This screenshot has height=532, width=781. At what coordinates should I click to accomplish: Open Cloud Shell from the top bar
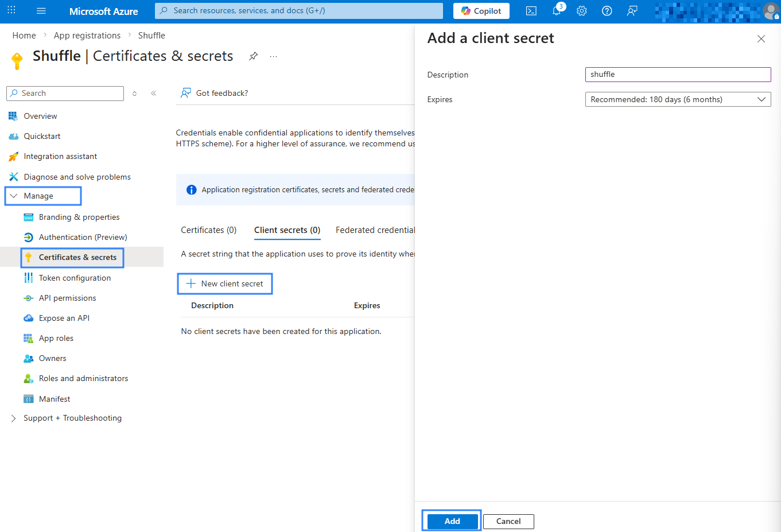click(x=531, y=11)
